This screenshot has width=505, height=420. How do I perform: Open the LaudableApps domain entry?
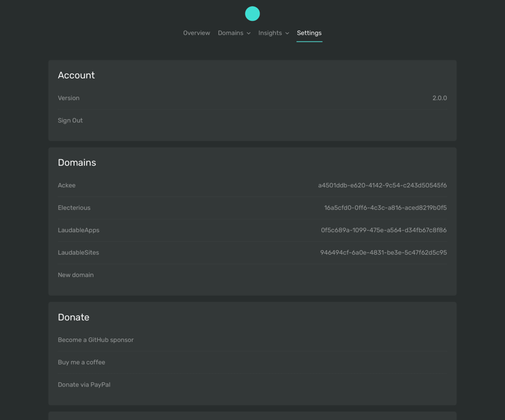[252, 230]
